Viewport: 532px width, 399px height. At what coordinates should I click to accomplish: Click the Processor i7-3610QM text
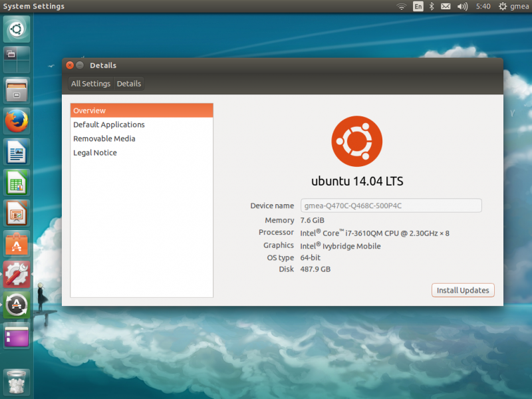point(374,233)
